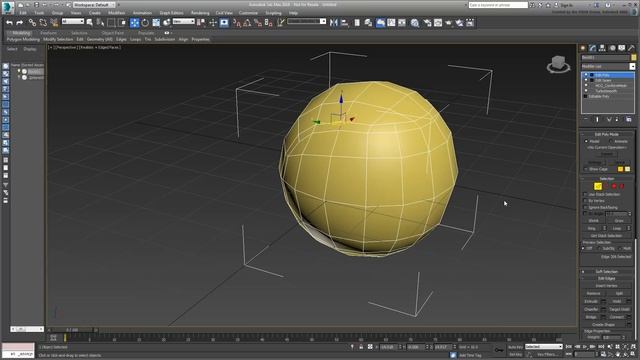Screen dimensions: 640x360
Task: Open the reference coordinate system dropdown
Action: [184, 21]
